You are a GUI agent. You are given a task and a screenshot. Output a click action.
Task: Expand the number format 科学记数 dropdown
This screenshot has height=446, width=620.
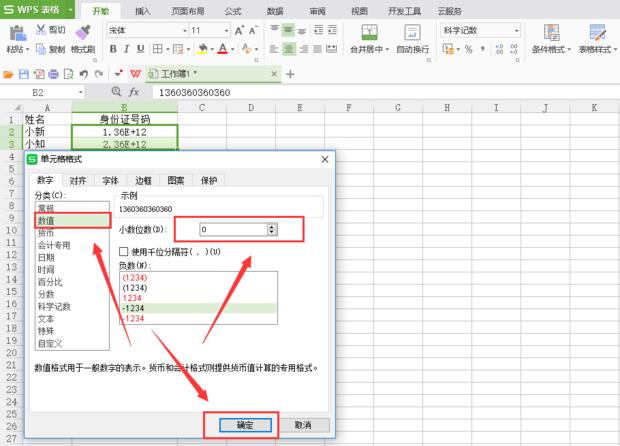pos(517,31)
